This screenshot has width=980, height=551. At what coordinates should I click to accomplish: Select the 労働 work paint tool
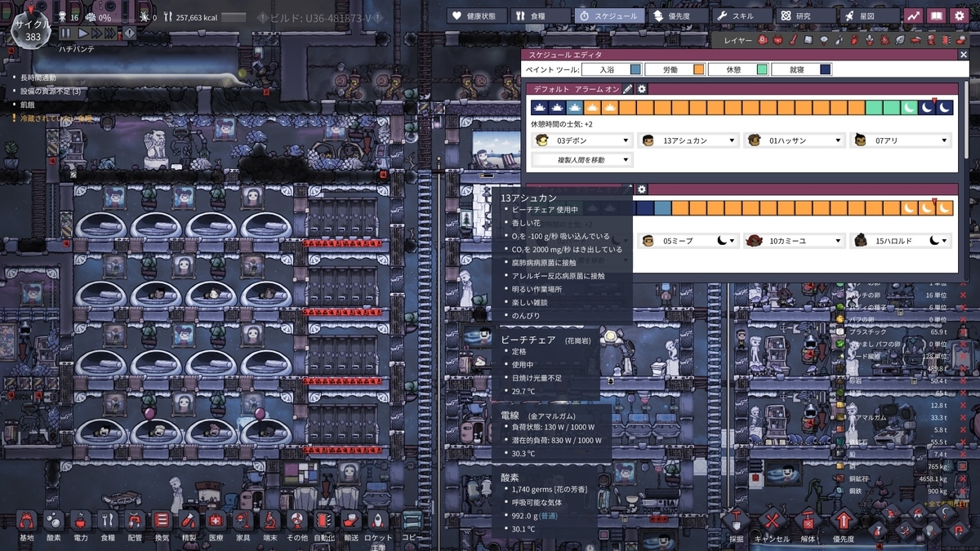675,69
